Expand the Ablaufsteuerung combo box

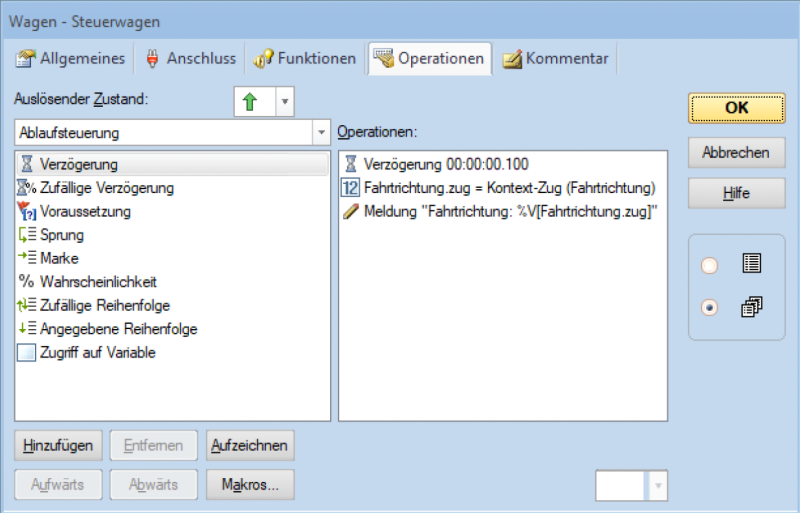[321, 132]
